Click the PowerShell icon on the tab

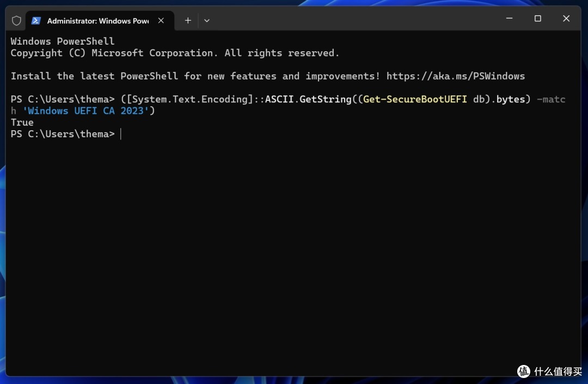tap(36, 21)
